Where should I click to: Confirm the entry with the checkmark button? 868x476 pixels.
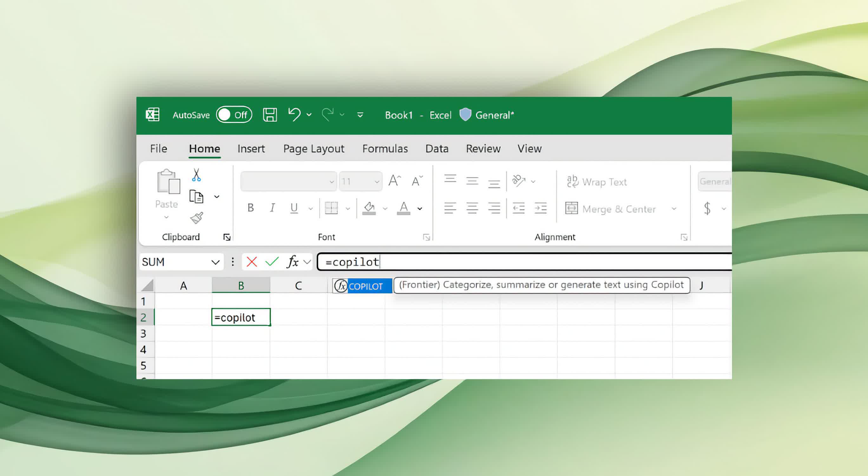271,261
